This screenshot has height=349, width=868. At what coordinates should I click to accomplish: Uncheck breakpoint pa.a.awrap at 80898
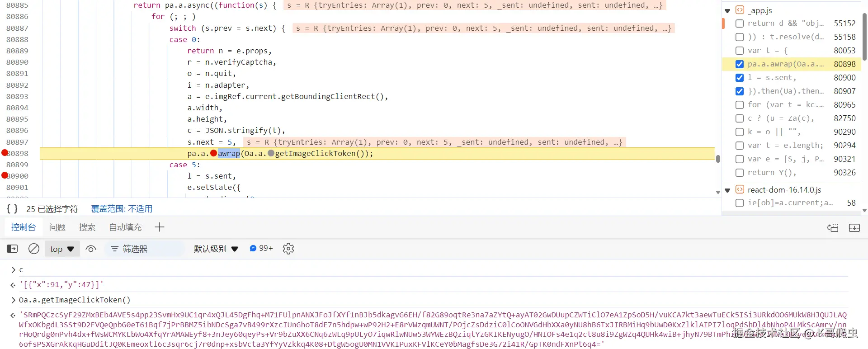(x=740, y=64)
